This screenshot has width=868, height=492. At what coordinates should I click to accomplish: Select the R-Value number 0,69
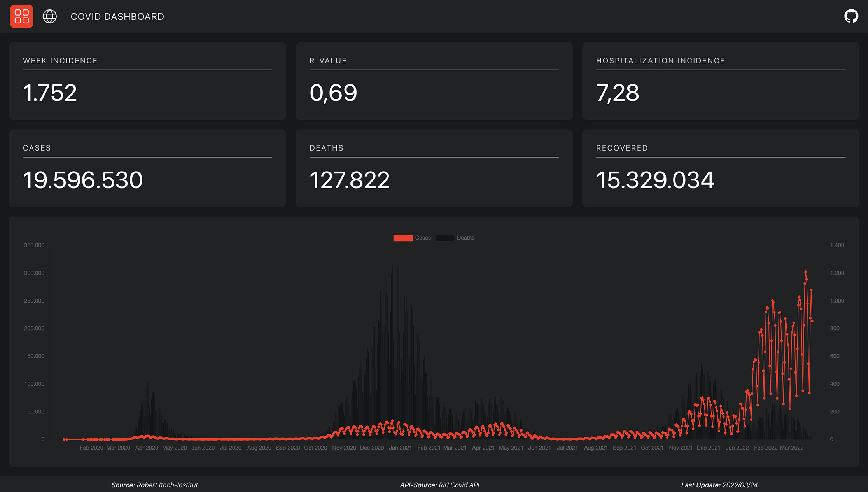tap(333, 93)
